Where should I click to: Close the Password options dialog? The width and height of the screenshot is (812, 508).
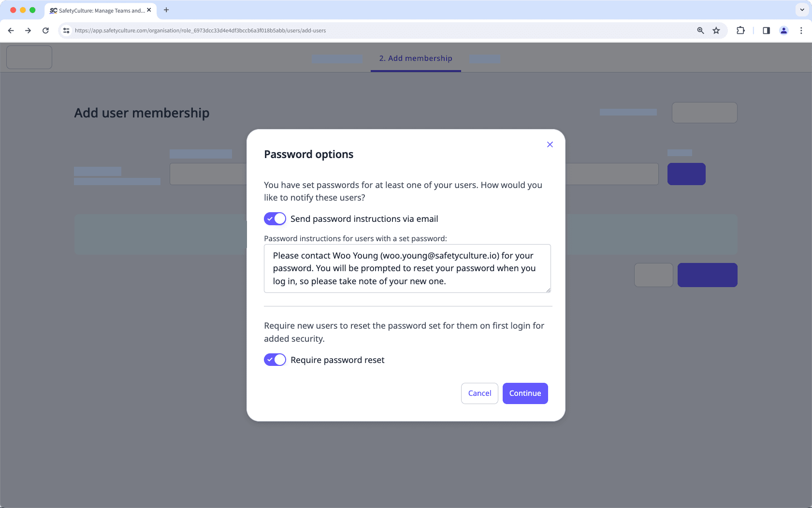point(550,144)
